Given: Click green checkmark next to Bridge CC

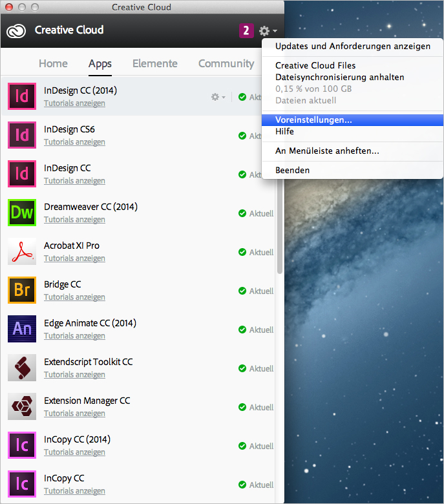Looking at the screenshot, I should click(x=242, y=291).
